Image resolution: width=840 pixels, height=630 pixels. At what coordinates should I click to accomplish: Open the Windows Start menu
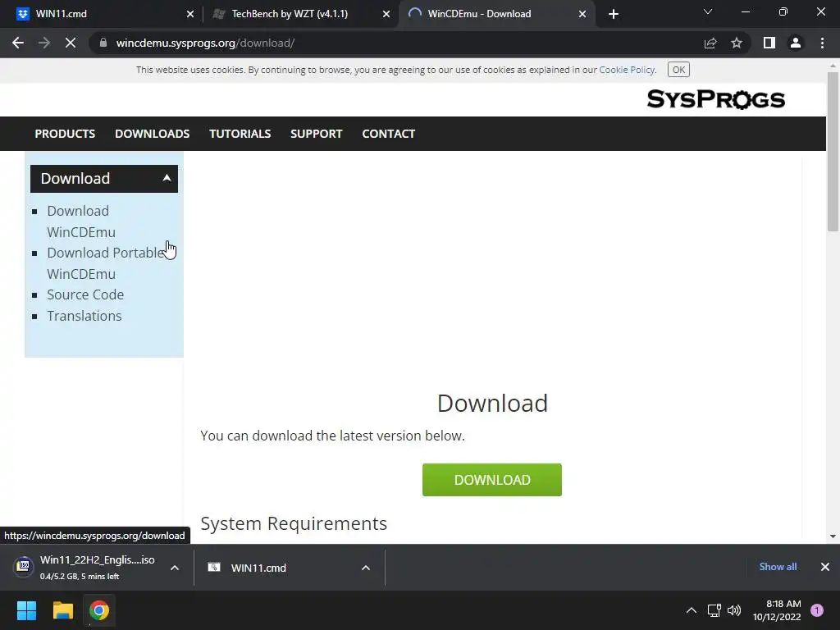(x=26, y=610)
